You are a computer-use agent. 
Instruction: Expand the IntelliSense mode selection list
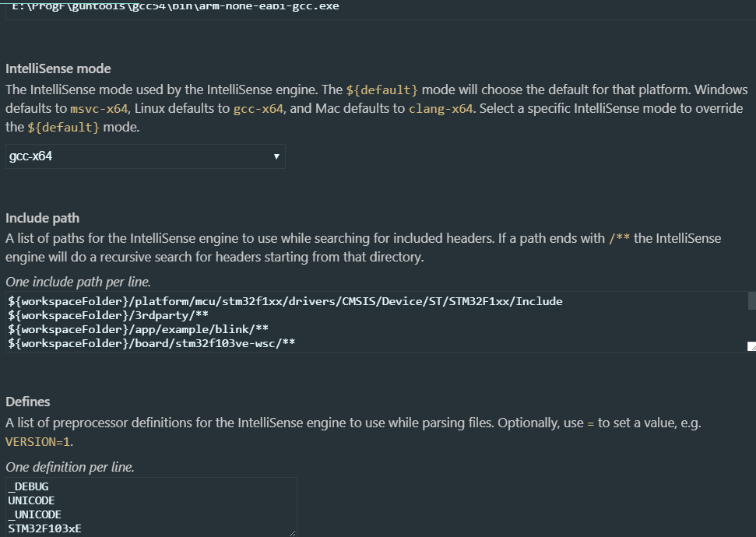[145, 156]
